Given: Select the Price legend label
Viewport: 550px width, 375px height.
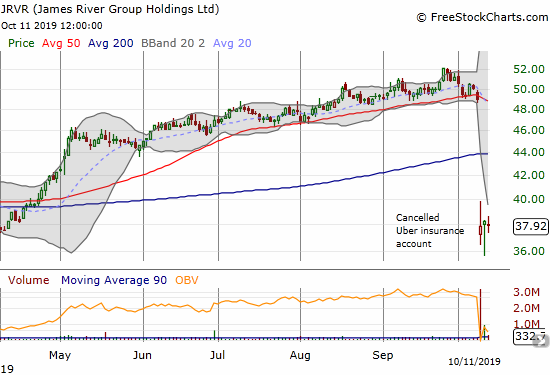Looking at the screenshot, I should click(x=21, y=43).
